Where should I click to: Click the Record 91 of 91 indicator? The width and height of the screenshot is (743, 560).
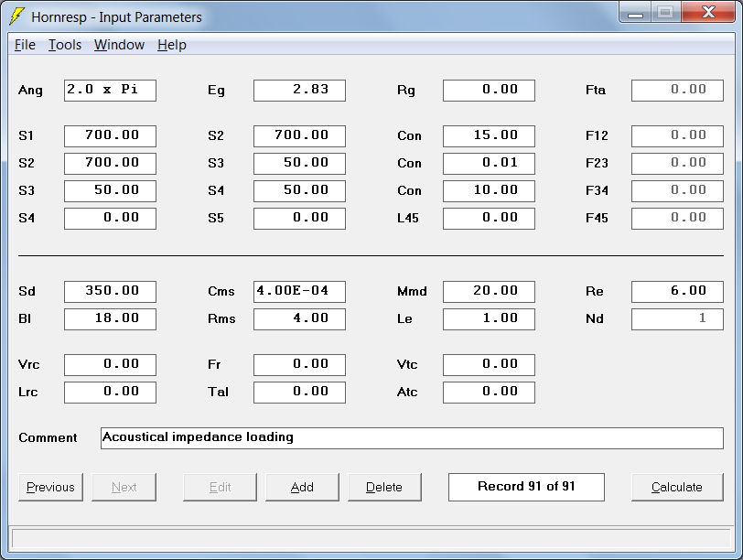click(526, 487)
